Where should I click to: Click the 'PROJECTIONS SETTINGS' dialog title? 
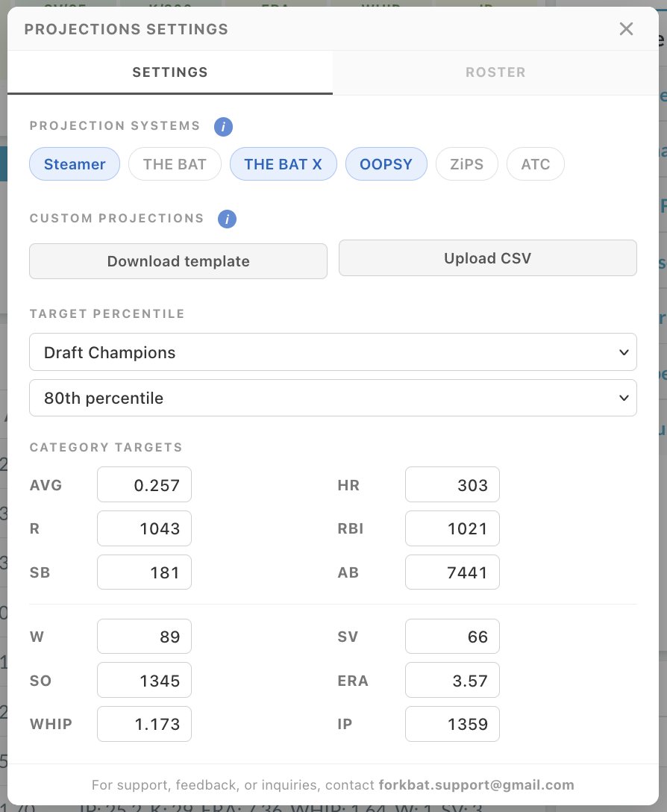click(126, 29)
